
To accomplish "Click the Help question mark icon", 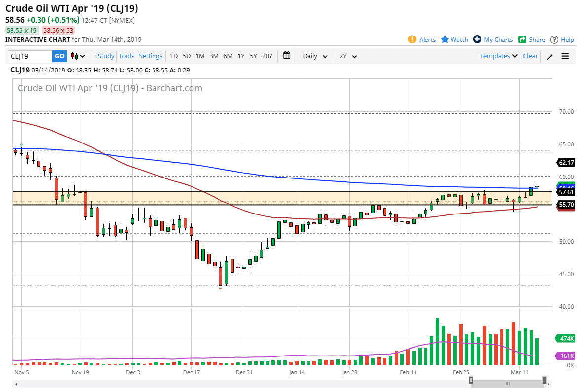I will coord(554,39).
